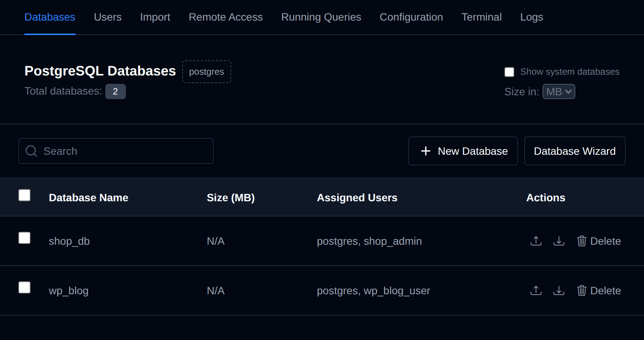644x340 pixels.
Task: Switch to the Users tab
Action: tap(108, 17)
